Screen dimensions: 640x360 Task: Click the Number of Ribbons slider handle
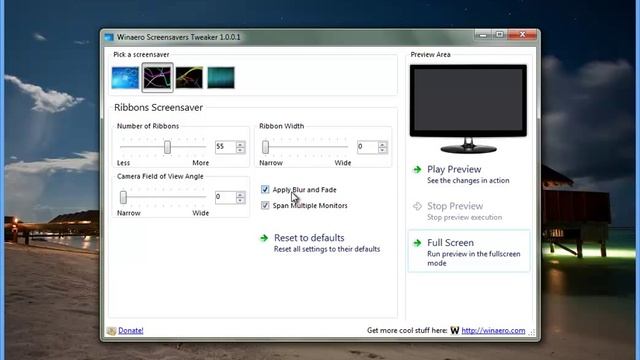tap(167, 147)
